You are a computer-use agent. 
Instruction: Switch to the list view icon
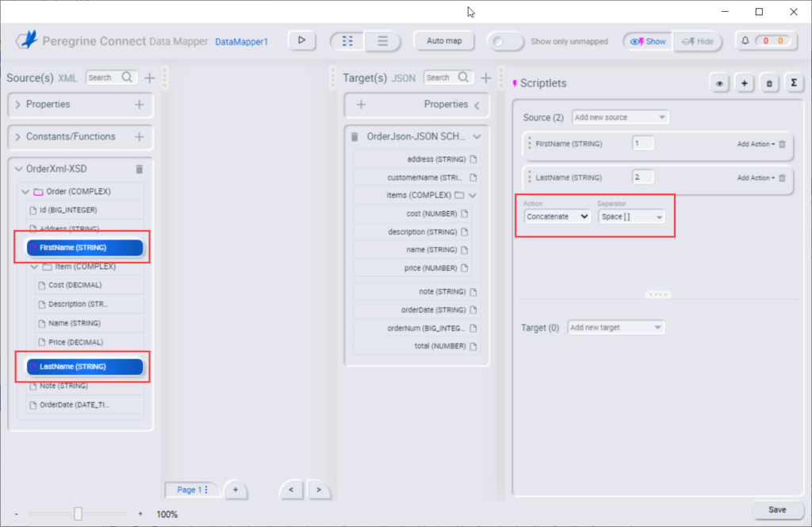(x=382, y=41)
